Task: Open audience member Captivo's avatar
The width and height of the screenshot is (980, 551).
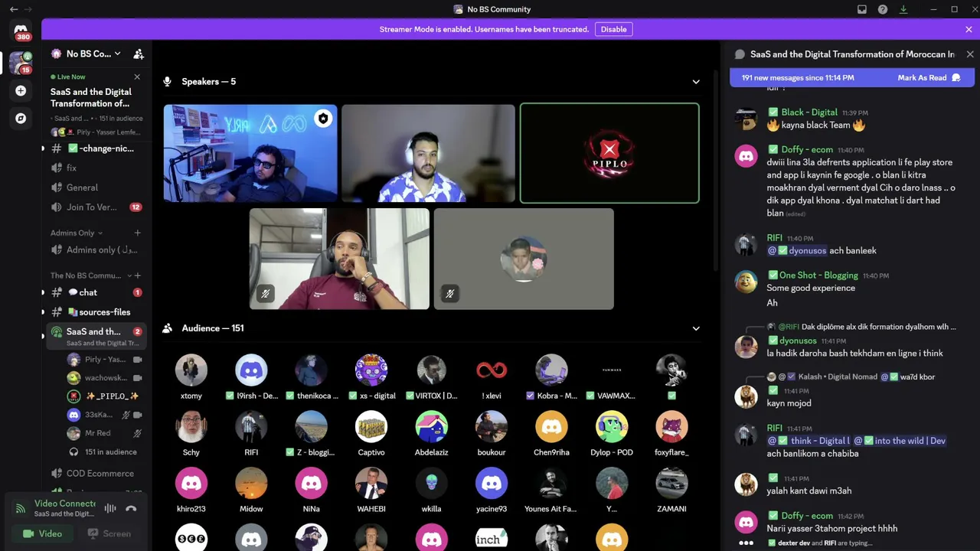Action: point(371,427)
